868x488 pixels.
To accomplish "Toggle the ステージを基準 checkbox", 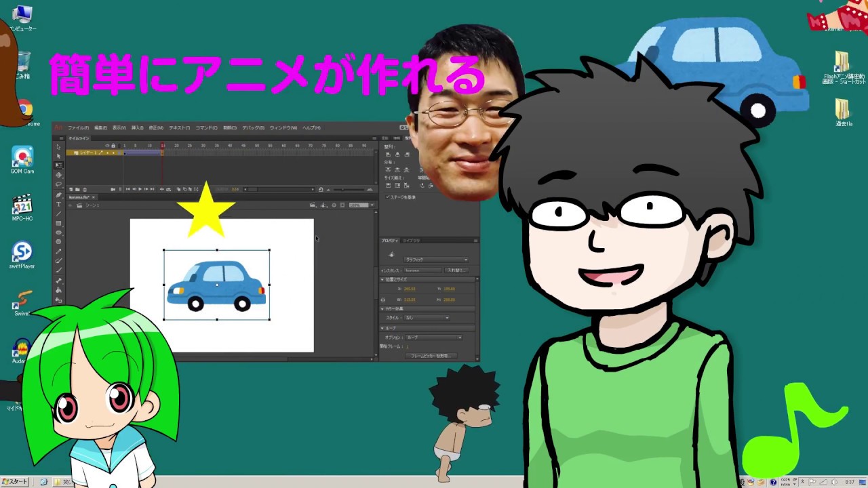I will pos(388,197).
